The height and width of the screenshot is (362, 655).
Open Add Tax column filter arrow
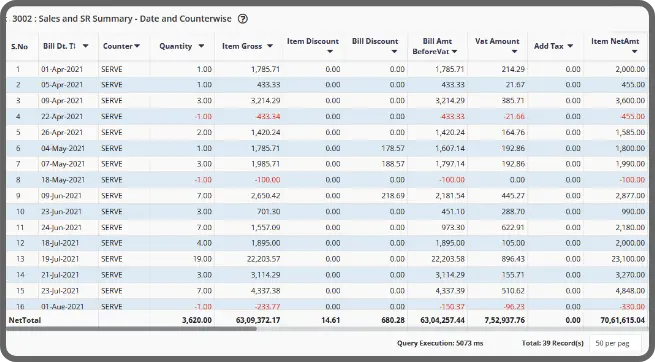(x=570, y=46)
